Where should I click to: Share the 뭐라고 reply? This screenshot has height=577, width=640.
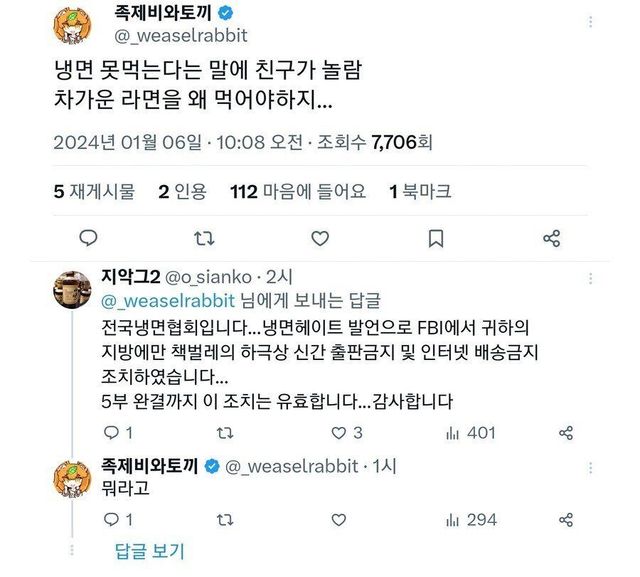click(x=566, y=520)
